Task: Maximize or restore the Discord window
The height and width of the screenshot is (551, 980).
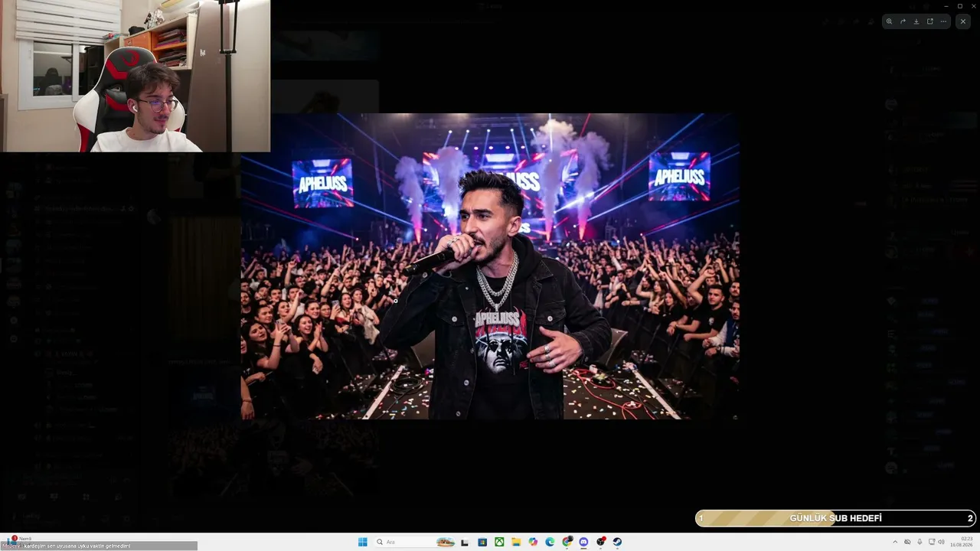Action: pyautogui.click(x=960, y=5)
